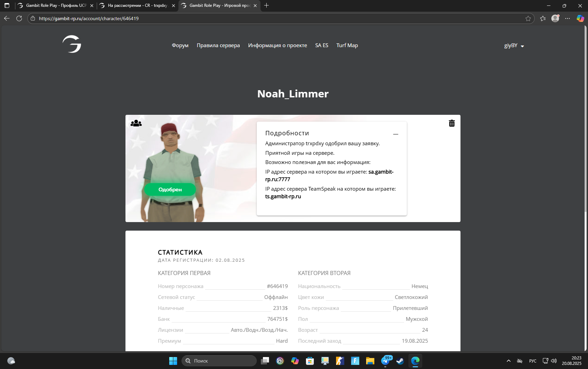Open Steam from the taskbar

click(400, 361)
